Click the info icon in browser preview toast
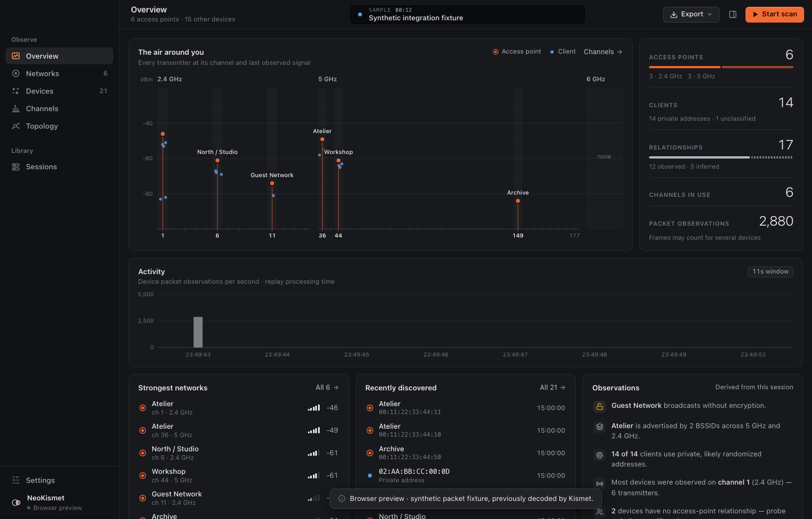The image size is (812, 519). [x=342, y=499]
